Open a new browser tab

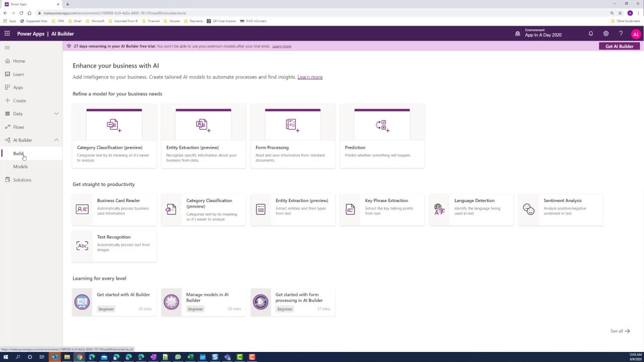(67, 4)
